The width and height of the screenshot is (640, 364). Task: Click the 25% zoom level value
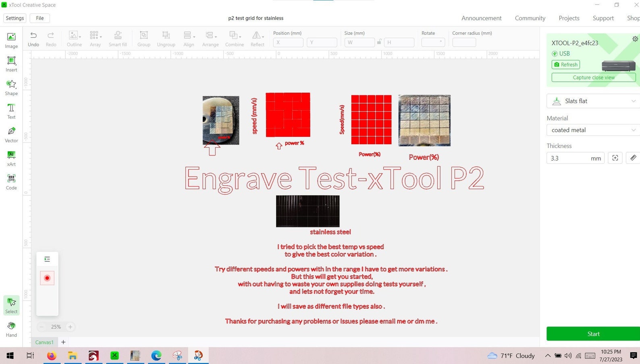(56, 327)
